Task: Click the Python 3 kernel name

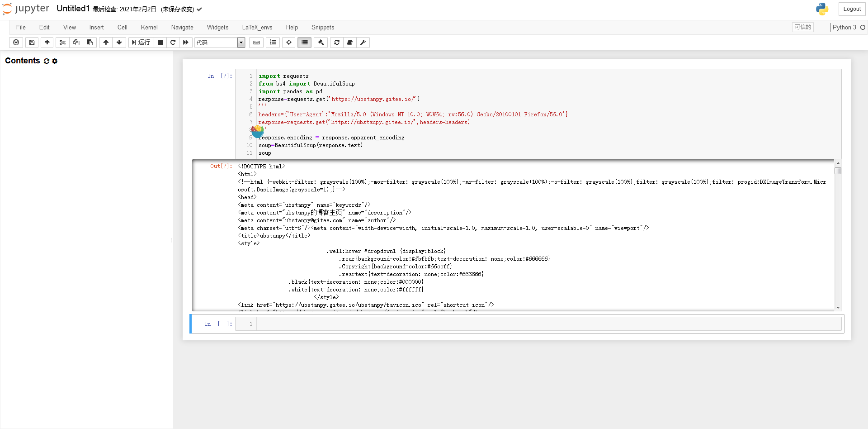Action: pyautogui.click(x=844, y=28)
